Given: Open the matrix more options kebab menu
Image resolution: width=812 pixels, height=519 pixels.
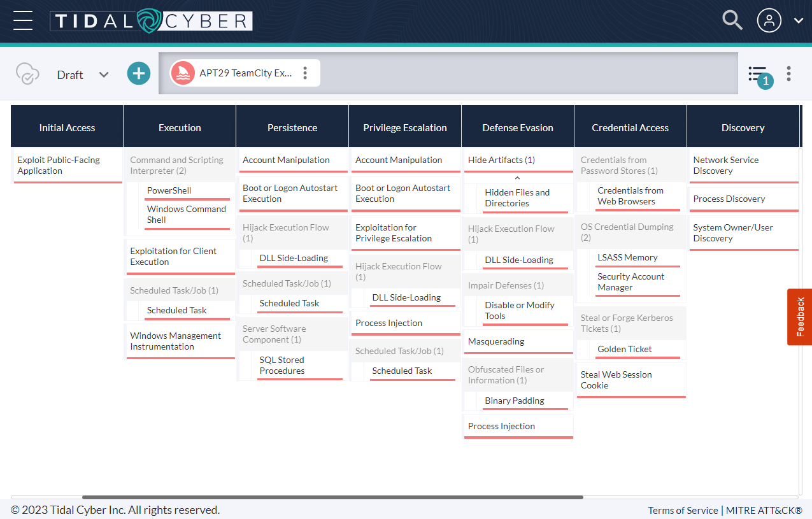Looking at the screenshot, I should pyautogui.click(x=788, y=74).
